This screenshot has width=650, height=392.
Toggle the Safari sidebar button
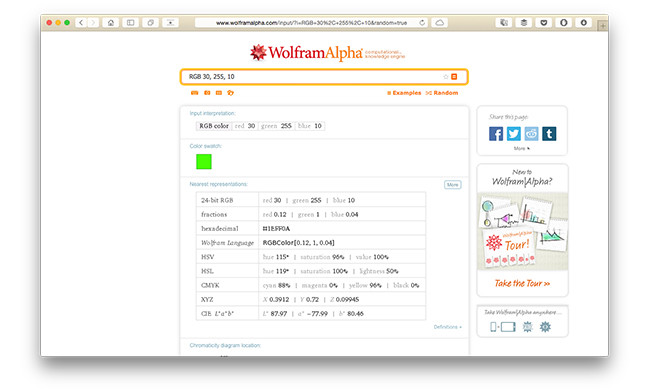[130, 22]
